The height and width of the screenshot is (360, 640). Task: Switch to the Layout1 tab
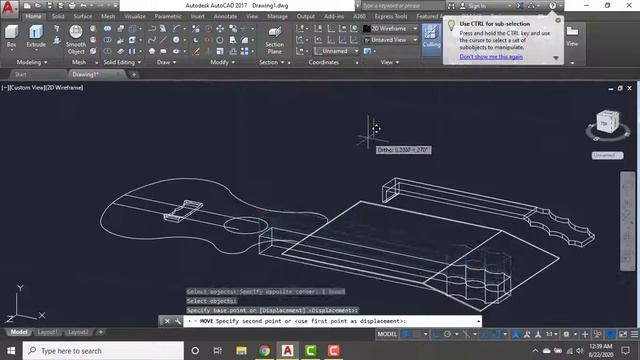(47, 332)
